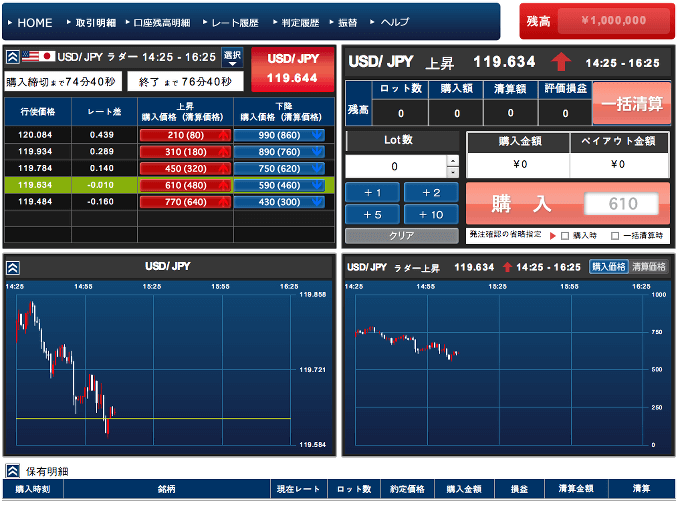The height and width of the screenshot is (505, 680).
Task: Click the red USD/JPY 119.644 rate tile
Action: click(x=293, y=69)
